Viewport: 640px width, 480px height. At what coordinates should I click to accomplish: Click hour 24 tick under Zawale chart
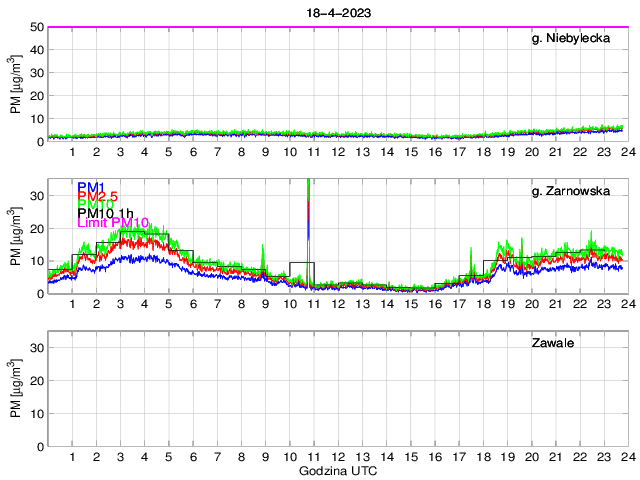tap(625, 457)
